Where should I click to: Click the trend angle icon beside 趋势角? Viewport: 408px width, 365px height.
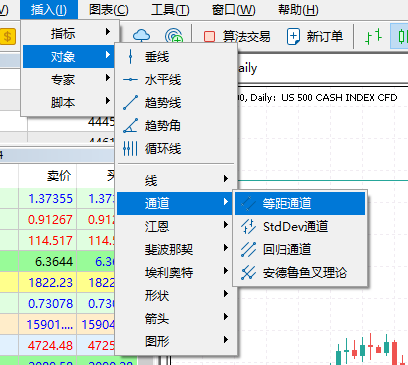coord(130,125)
